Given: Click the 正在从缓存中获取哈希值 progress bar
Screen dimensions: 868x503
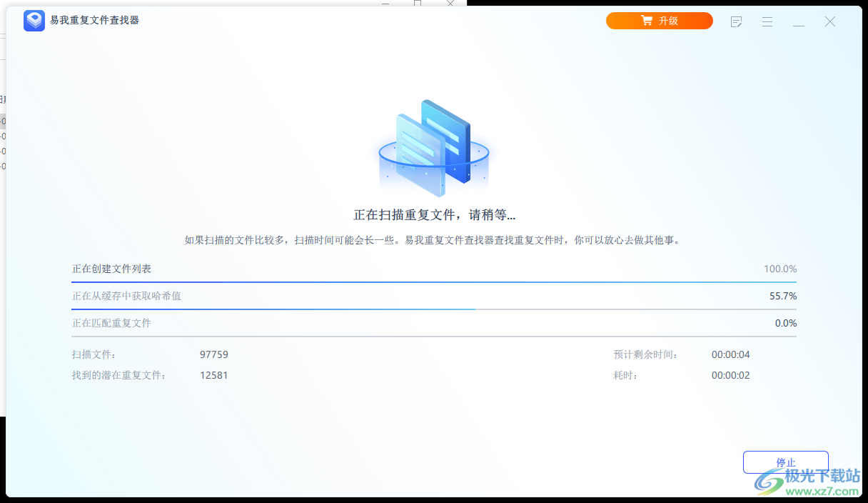Looking at the screenshot, I should 434,309.
